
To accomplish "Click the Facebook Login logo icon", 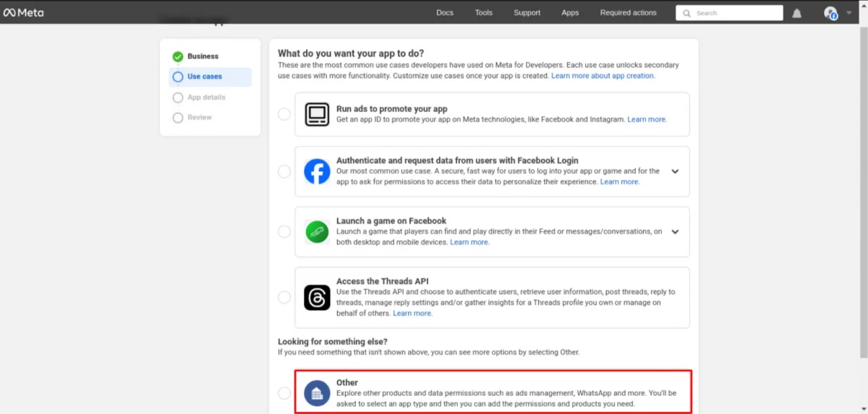I will coord(317,172).
